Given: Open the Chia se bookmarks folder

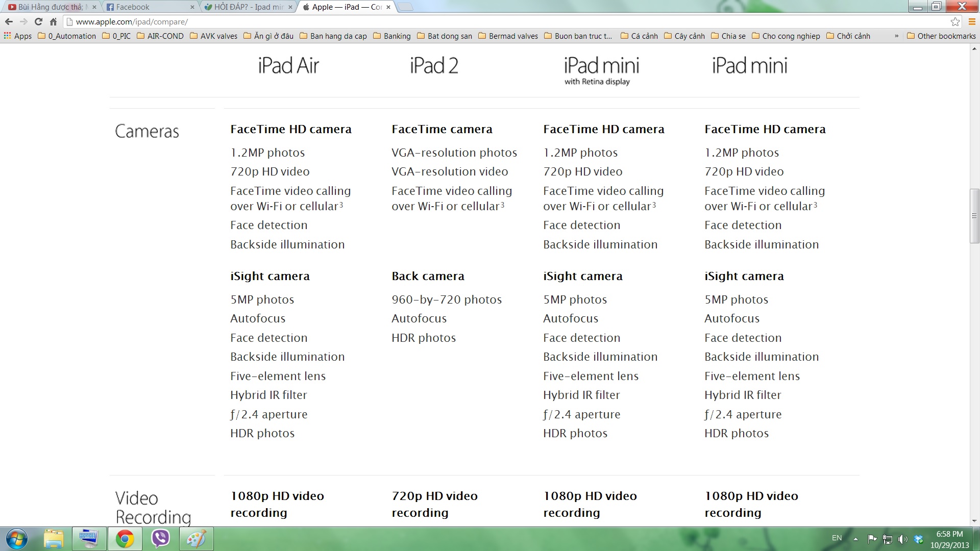Looking at the screenshot, I should 728,36.
